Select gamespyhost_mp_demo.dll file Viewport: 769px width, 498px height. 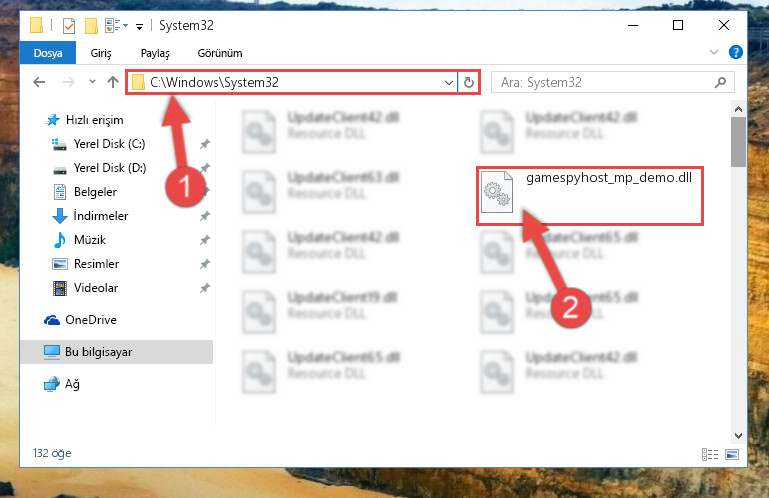pyautogui.click(x=589, y=195)
